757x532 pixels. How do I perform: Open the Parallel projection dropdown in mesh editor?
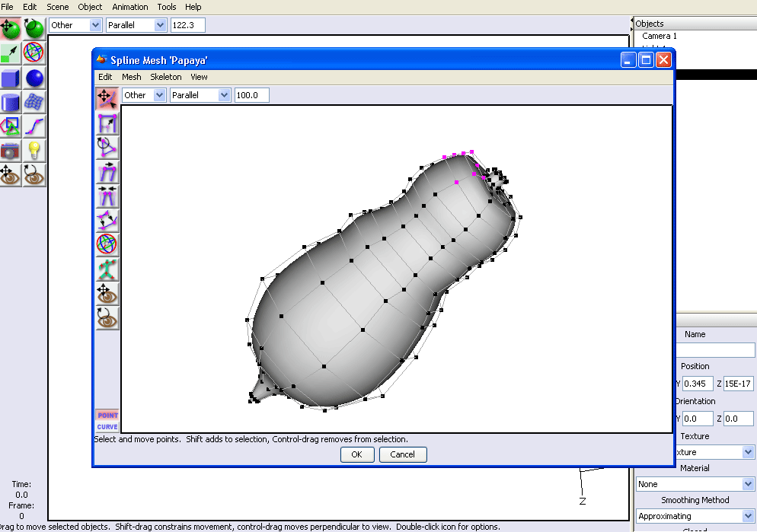click(x=200, y=95)
